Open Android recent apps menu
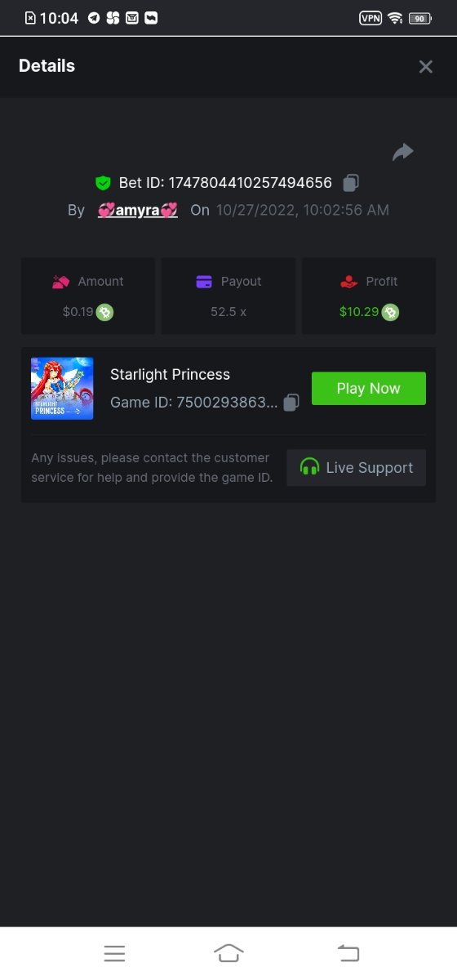Screen dimensions: 457x980 114,952
